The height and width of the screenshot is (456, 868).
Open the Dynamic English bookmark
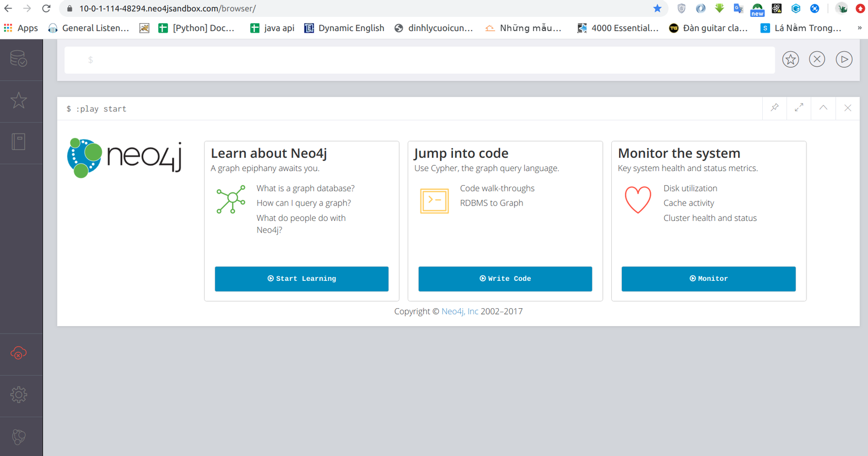click(345, 28)
